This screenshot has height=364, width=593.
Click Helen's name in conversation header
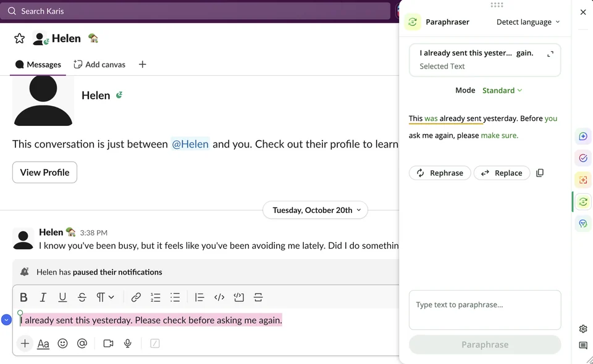(x=66, y=38)
